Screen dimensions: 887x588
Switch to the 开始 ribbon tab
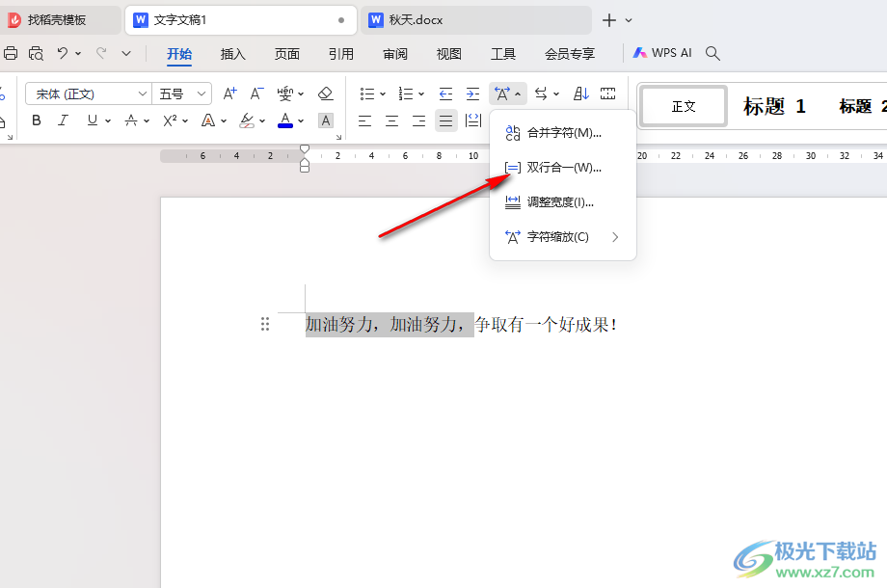click(179, 54)
